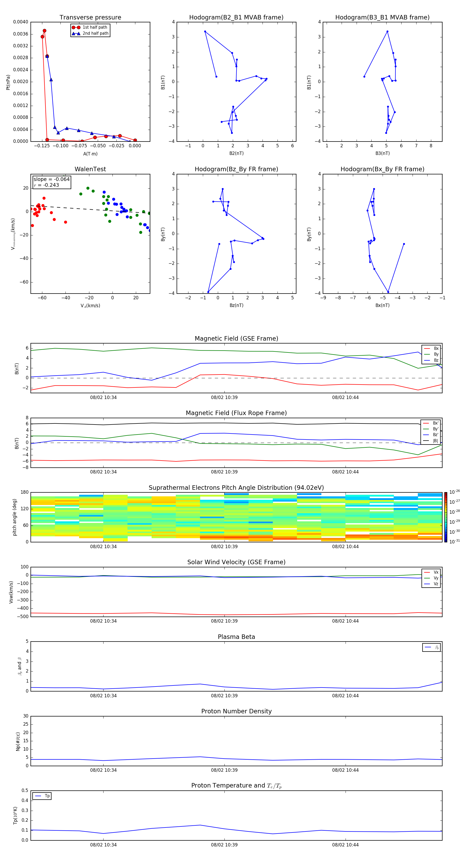Image resolution: width=473 pixels, height=868 pixels.
Task: Select the "V_remaining(km/s)" y-axis label
Action: coord(13,234)
